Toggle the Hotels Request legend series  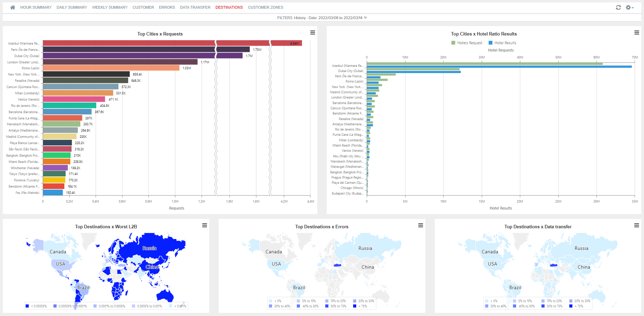coord(466,42)
